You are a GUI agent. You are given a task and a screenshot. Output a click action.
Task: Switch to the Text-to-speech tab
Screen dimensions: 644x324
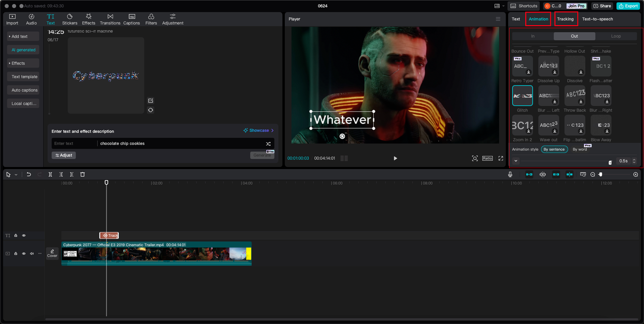tap(598, 19)
